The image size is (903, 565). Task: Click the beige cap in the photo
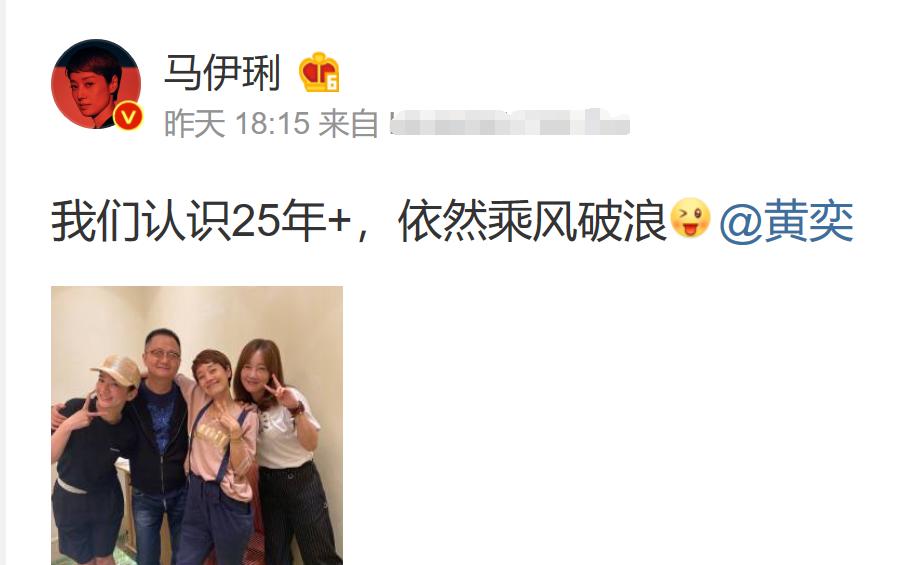tap(117, 369)
